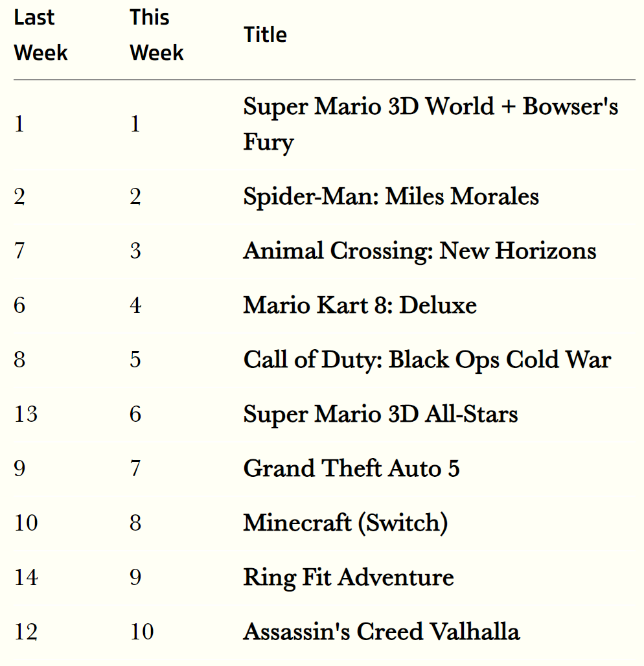The width and height of the screenshot is (644, 666).
Task: Click Animal Crossing: New Horizons title
Action: click(x=420, y=251)
